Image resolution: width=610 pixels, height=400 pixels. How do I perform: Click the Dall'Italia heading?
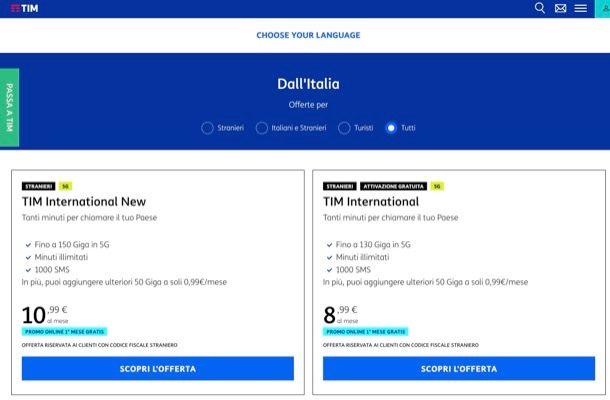[308, 84]
